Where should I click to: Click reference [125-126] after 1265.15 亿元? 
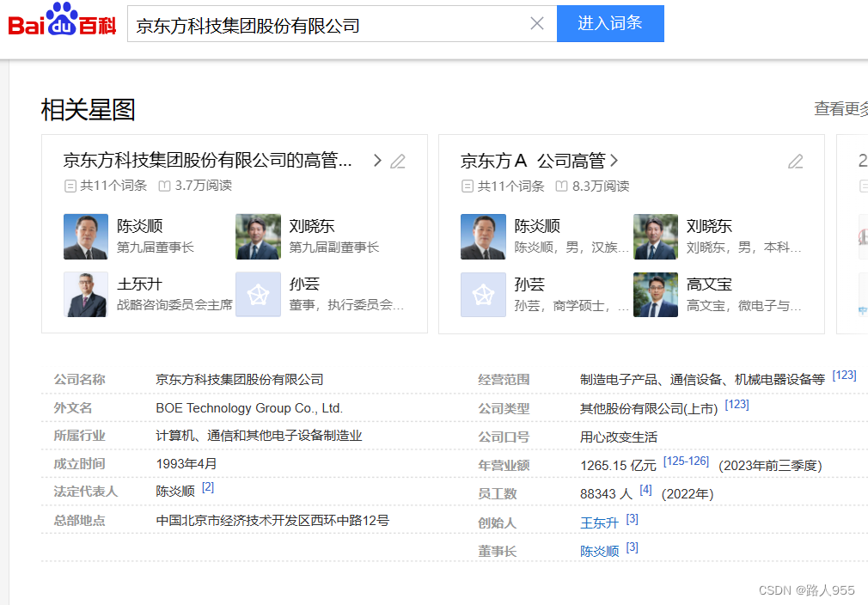(x=686, y=461)
